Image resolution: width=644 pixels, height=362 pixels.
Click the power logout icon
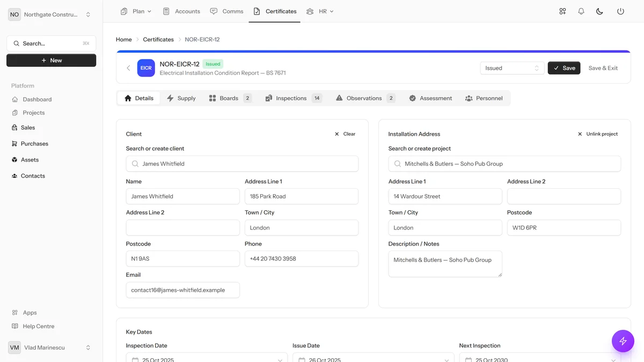[x=620, y=11]
